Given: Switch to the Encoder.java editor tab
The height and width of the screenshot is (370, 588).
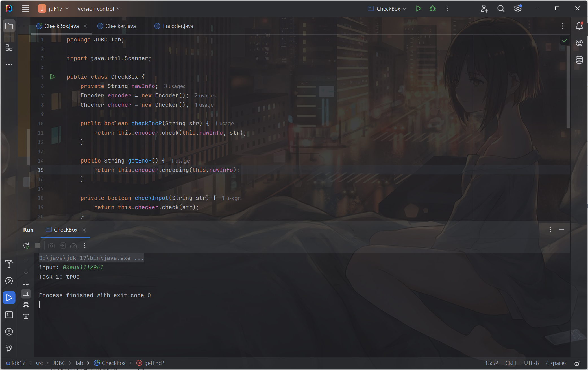Looking at the screenshot, I should pyautogui.click(x=178, y=26).
